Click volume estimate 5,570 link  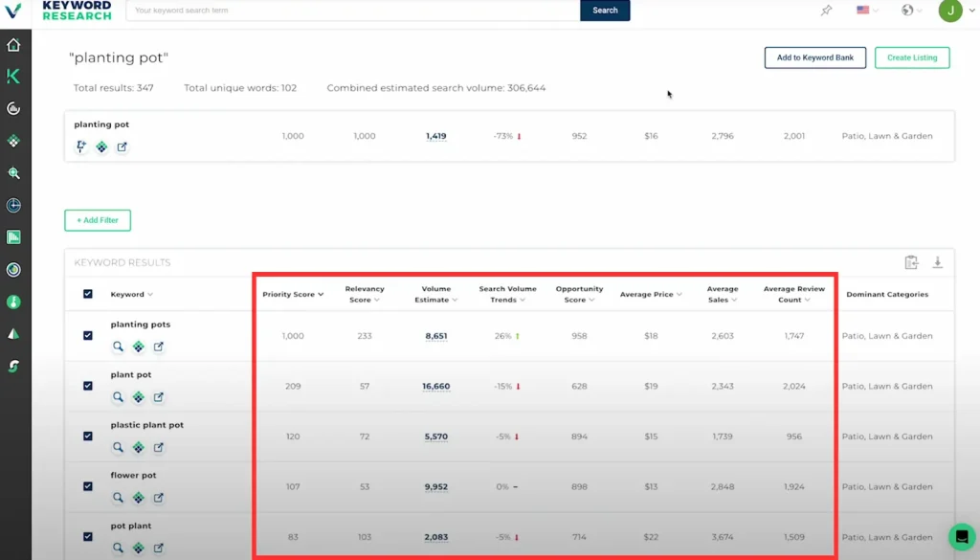coord(436,437)
